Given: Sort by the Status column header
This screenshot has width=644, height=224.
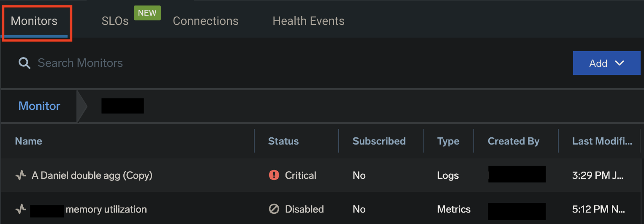Looking at the screenshot, I should tap(283, 141).
